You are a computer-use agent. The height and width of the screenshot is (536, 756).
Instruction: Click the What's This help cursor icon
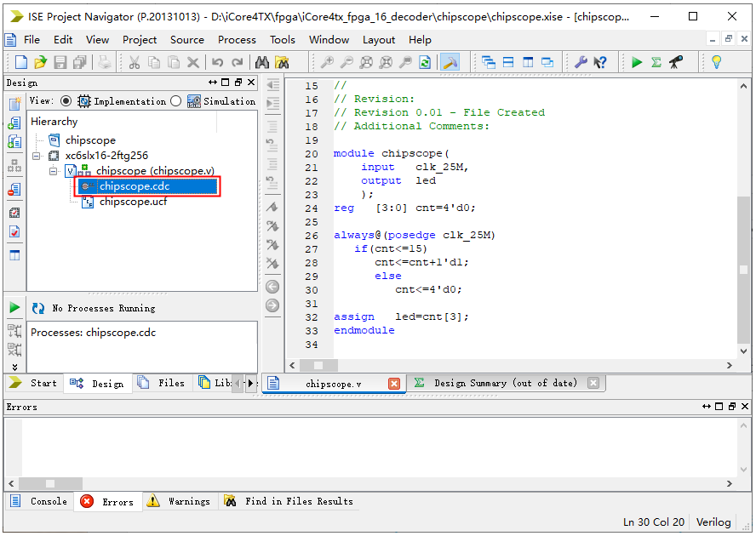(x=601, y=62)
